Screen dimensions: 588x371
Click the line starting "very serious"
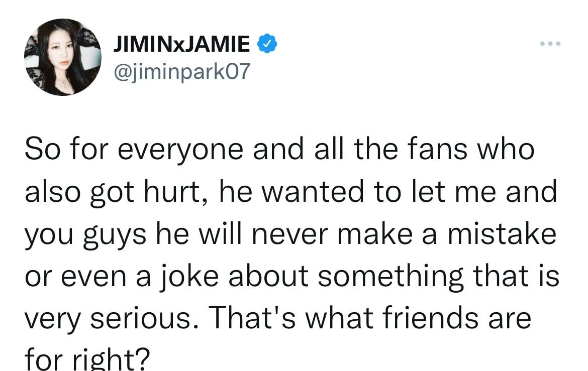278,318
